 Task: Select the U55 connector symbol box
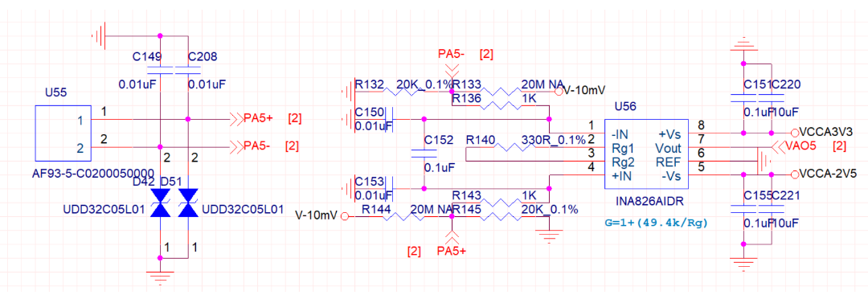[63, 133]
